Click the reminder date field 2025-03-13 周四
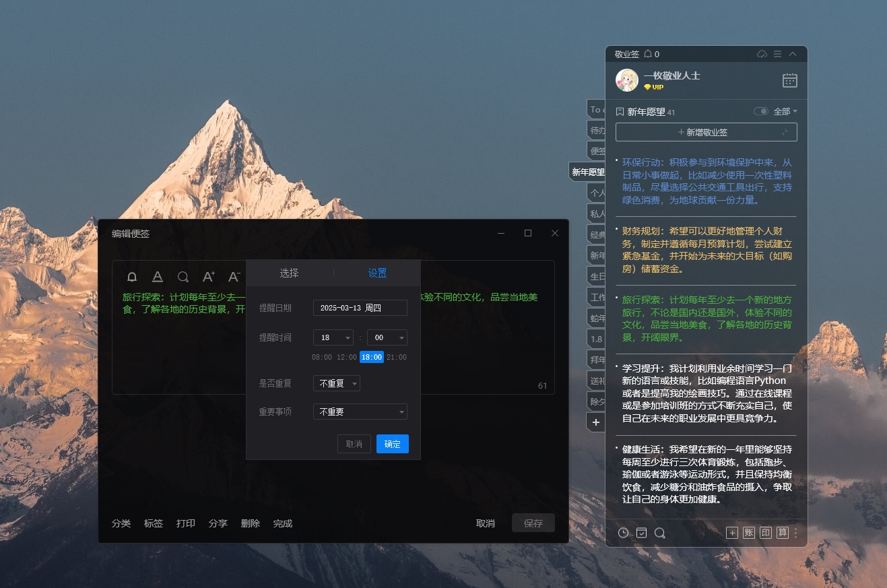 (x=360, y=308)
